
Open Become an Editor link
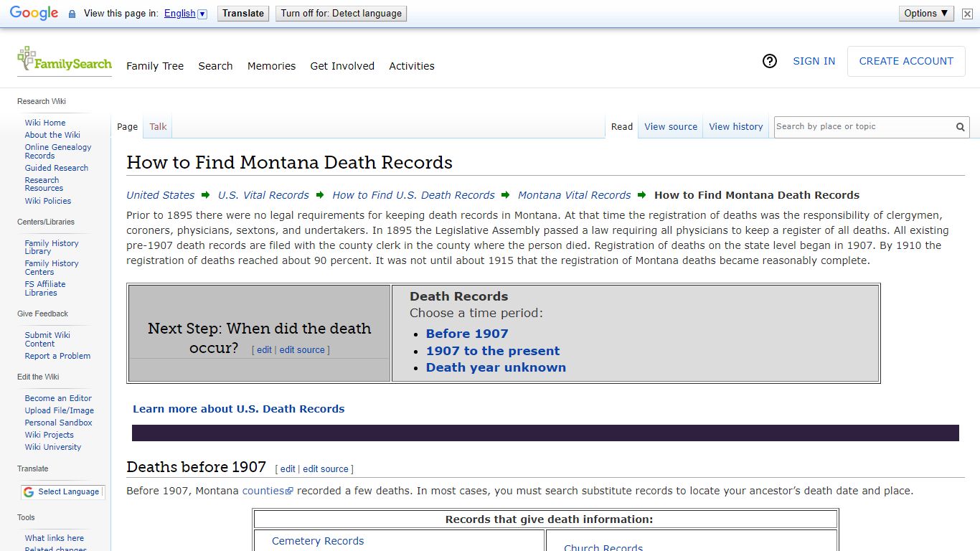tap(58, 398)
